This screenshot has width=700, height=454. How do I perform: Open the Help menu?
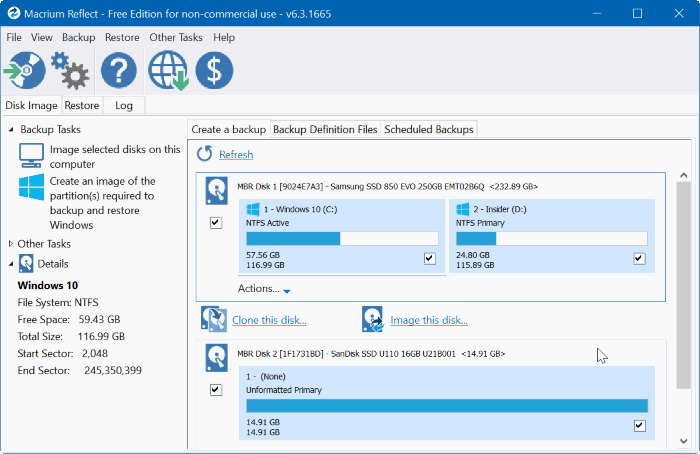pyautogui.click(x=224, y=37)
